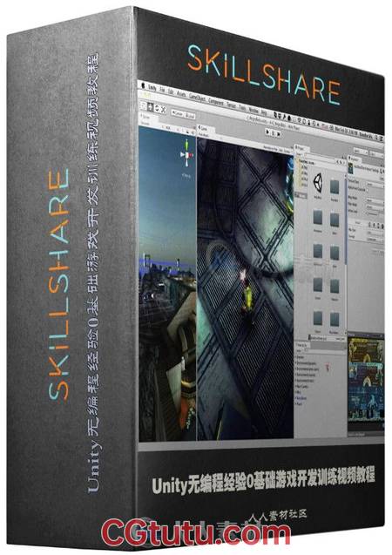Click the Step frame button
The width and height of the screenshot is (392, 555).
(279, 133)
